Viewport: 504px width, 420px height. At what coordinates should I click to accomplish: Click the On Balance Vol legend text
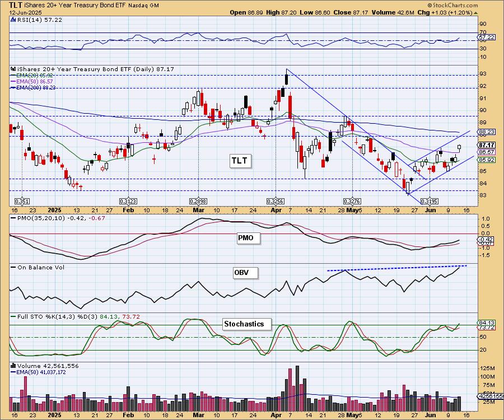coord(41,267)
